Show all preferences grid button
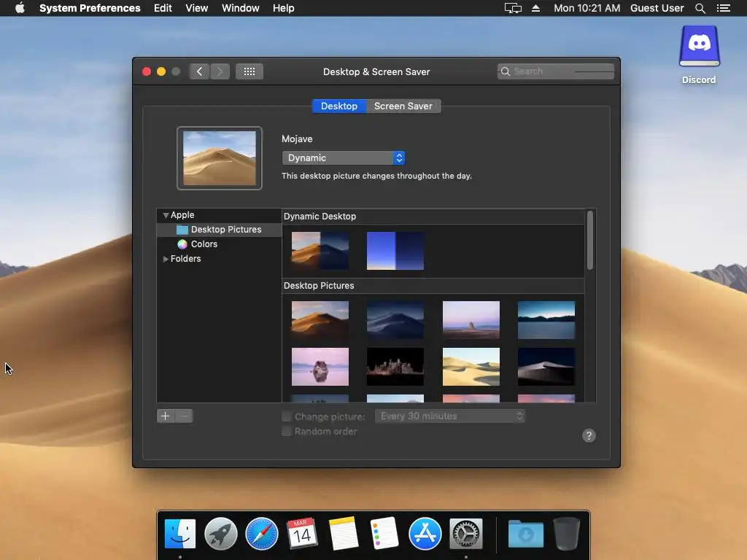The width and height of the screenshot is (747, 560). (x=249, y=71)
